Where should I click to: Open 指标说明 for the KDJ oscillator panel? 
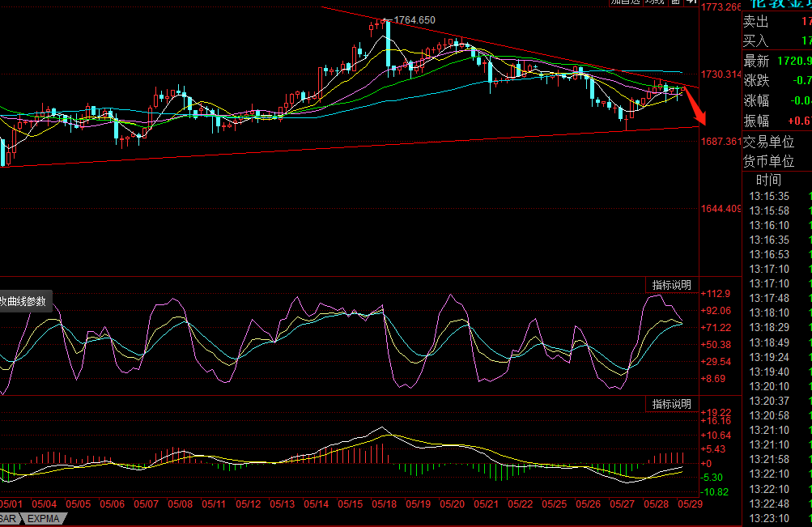(x=672, y=285)
